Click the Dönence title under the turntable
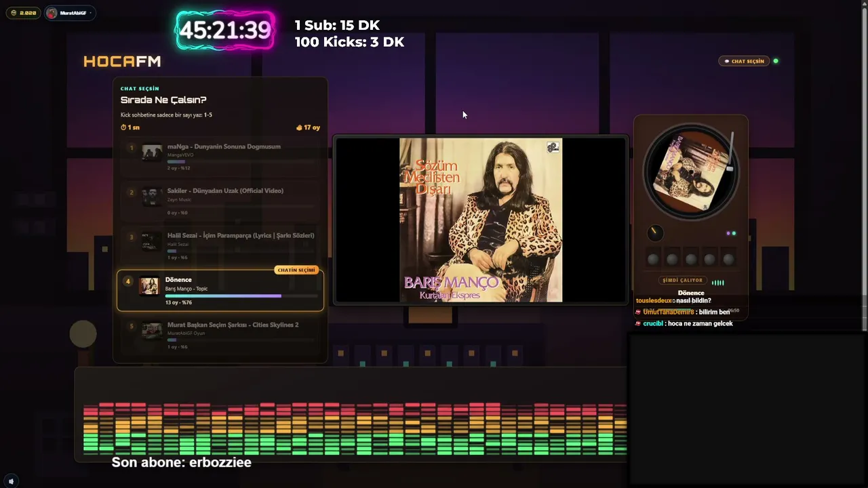The image size is (868, 488). point(691,293)
